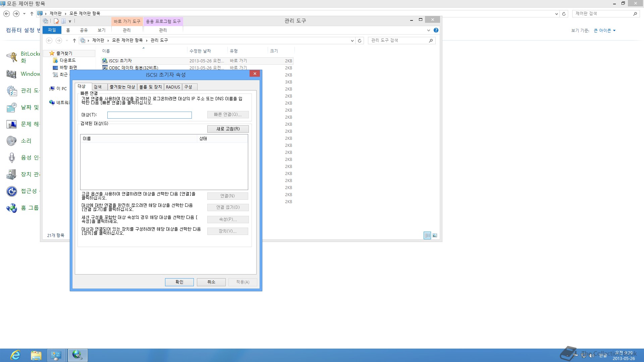Viewport: 644px width, 362px height.
Task: Open recent locations dropdown in 제어판 window
Action: [24, 14]
